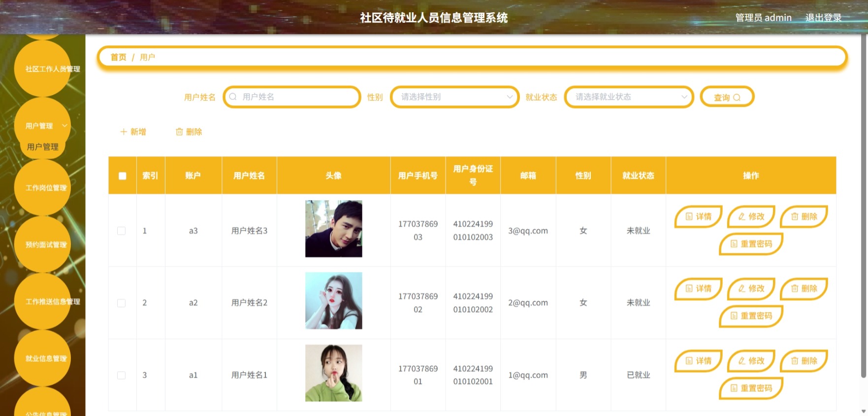Reset password for user a2
This screenshot has width=868, height=416.
751,315
